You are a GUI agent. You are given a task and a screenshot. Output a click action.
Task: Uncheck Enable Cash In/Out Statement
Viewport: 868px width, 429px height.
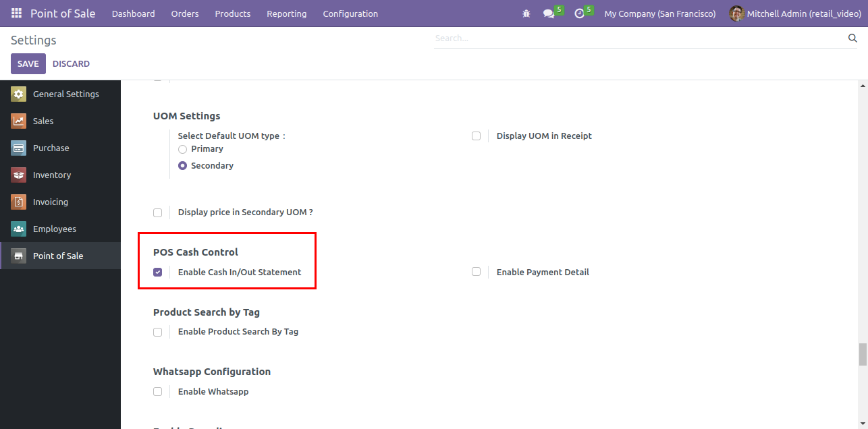157,273
